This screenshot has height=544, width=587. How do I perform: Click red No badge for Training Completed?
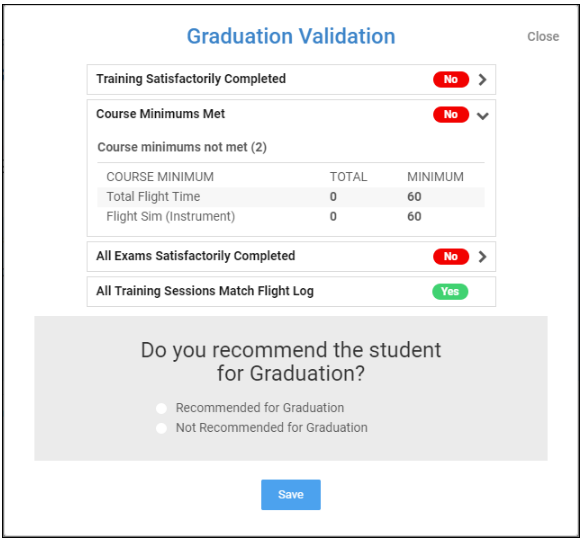point(451,79)
